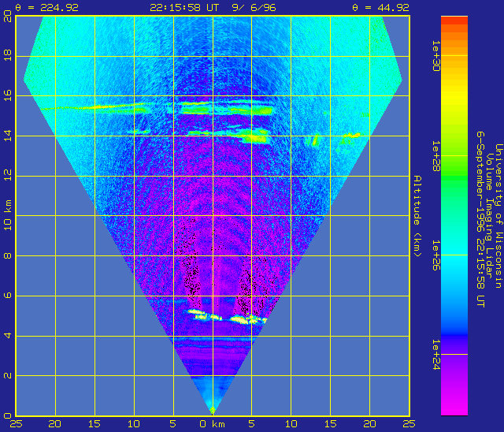Click altitude axis label 14

(8, 136)
